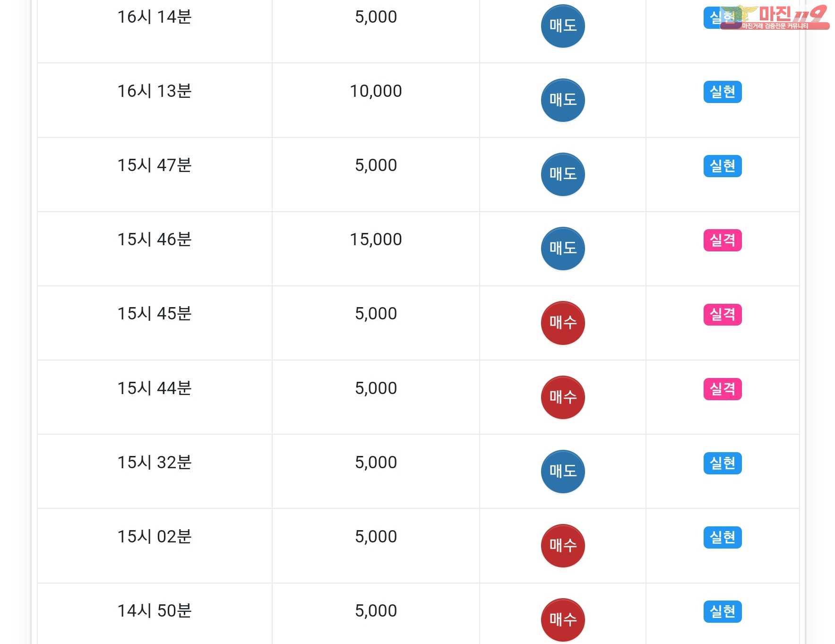Click the red 매수 circle for 15시 02분
Screen dimensions: 835x644
[562, 546]
